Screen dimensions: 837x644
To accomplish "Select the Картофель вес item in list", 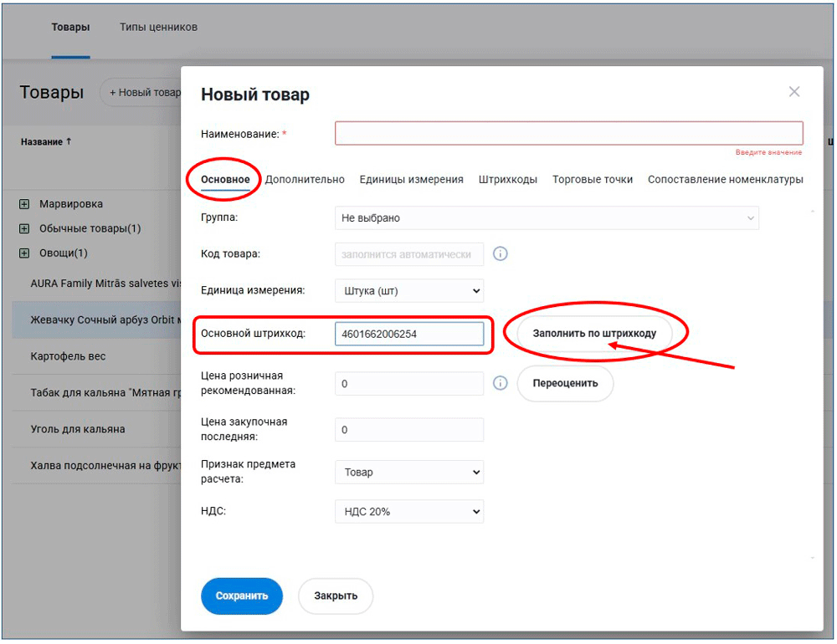I will [x=69, y=356].
